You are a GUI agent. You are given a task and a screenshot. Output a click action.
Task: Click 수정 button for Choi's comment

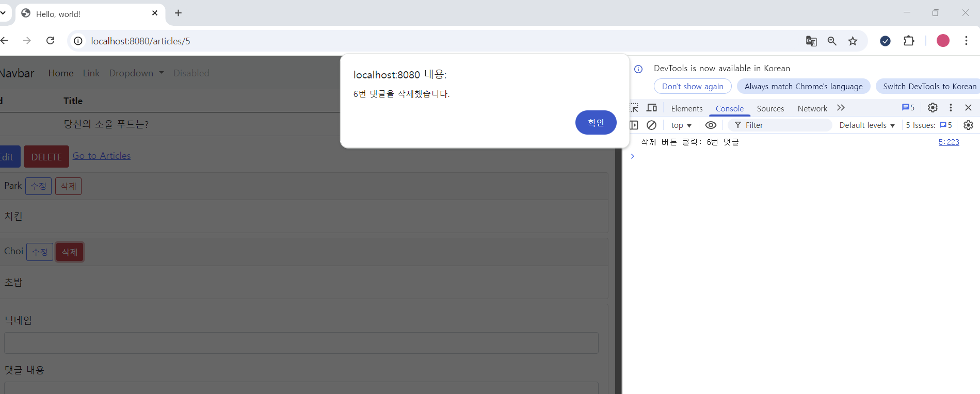pyautogui.click(x=40, y=252)
